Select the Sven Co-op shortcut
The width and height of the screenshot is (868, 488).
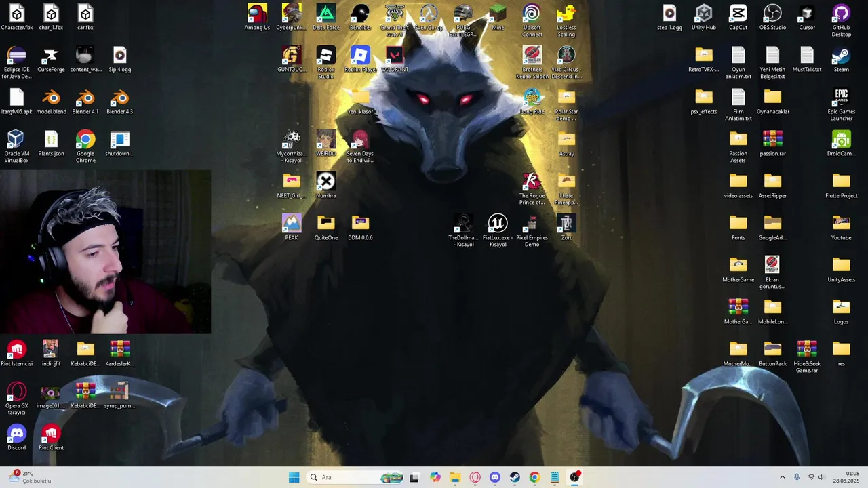click(x=429, y=18)
